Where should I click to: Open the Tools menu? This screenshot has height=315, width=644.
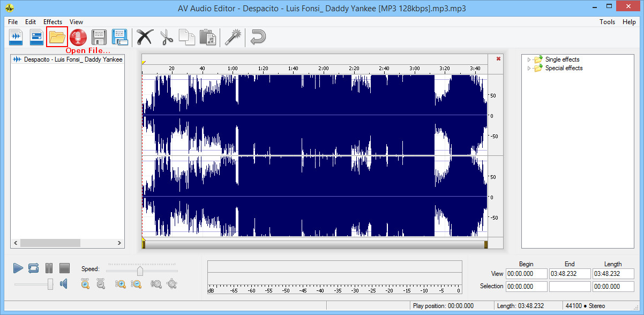point(607,21)
